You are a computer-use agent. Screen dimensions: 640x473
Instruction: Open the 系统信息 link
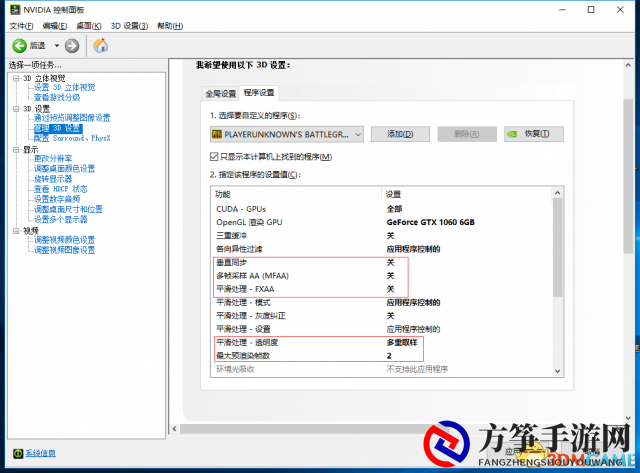click(x=40, y=453)
